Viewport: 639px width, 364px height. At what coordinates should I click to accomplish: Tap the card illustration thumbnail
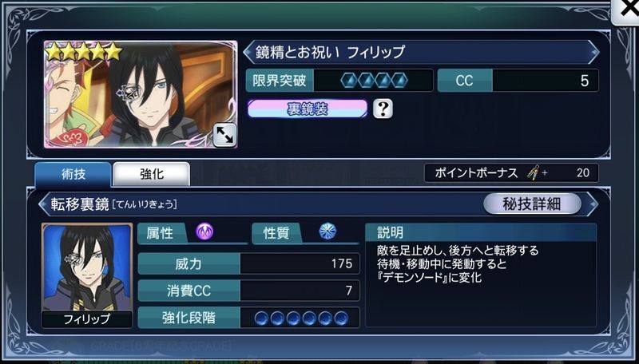pyautogui.click(x=141, y=94)
